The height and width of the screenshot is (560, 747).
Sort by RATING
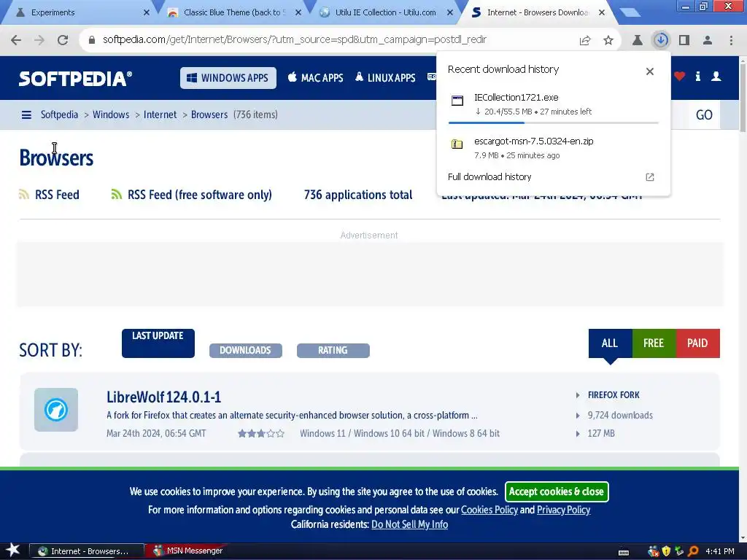(x=333, y=351)
